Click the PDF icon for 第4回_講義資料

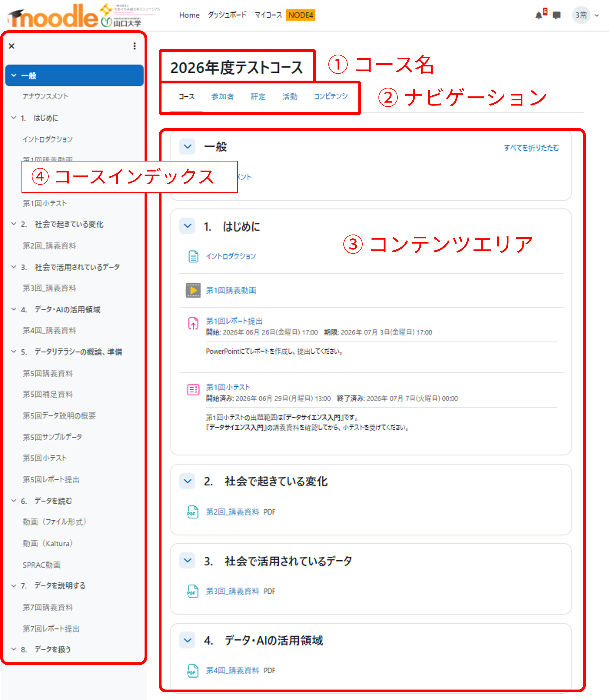(x=193, y=670)
